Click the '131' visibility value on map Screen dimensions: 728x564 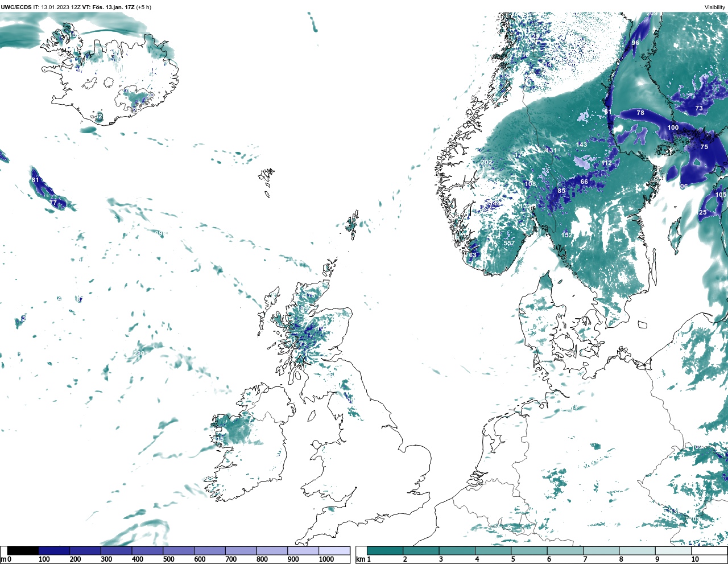point(551,150)
